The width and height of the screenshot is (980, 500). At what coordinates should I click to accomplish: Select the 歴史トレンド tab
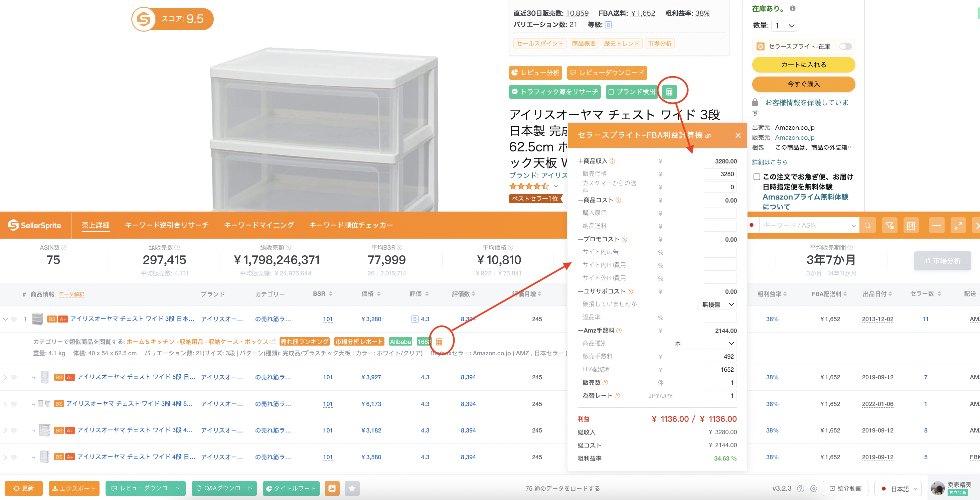click(622, 44)
